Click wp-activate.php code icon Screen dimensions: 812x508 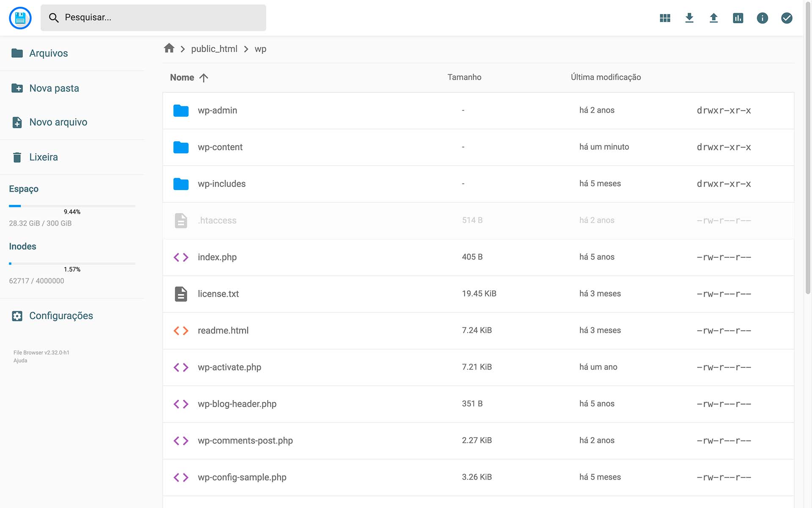[181, 367]
